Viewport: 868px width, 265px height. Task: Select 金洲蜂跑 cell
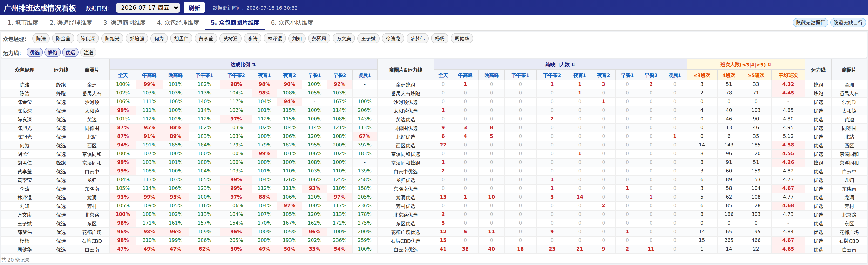(406, 85)
